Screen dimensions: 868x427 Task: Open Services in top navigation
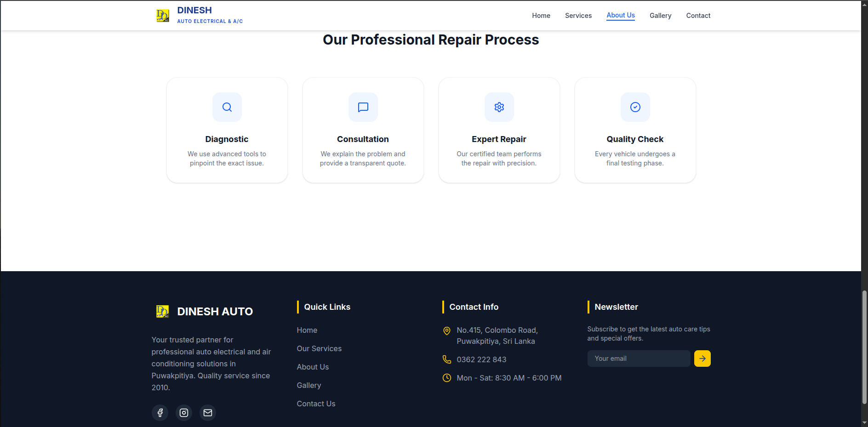[x=578, y=16]
